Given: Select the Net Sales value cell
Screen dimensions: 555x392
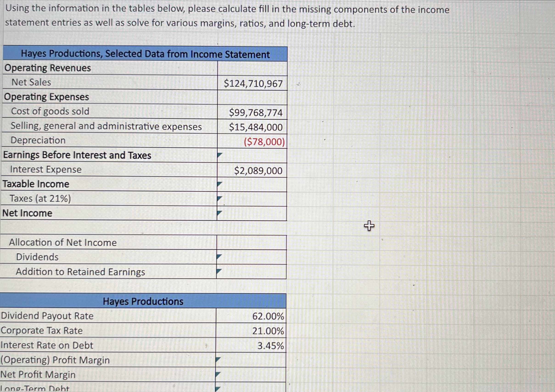Looking at the screenshot, I should pyautogui.click(x=252, y=83).
